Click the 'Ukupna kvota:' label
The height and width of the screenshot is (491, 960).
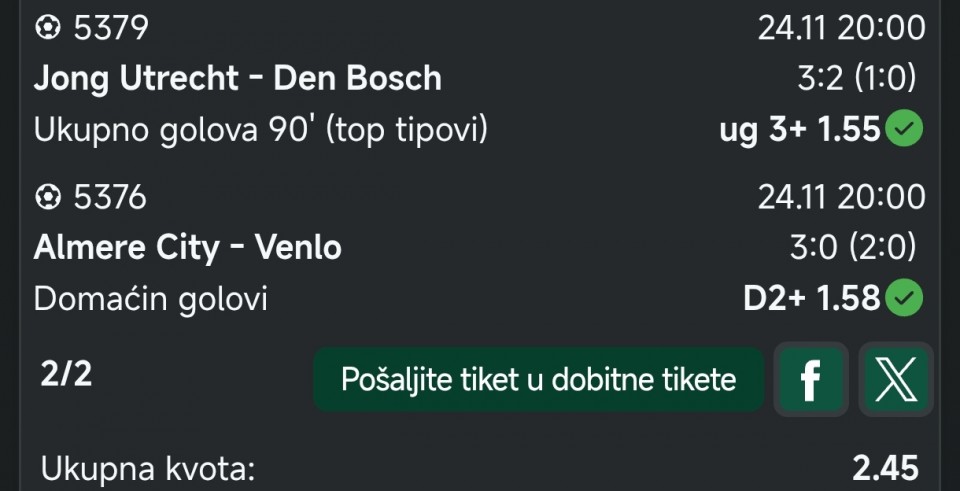point(148,467)
